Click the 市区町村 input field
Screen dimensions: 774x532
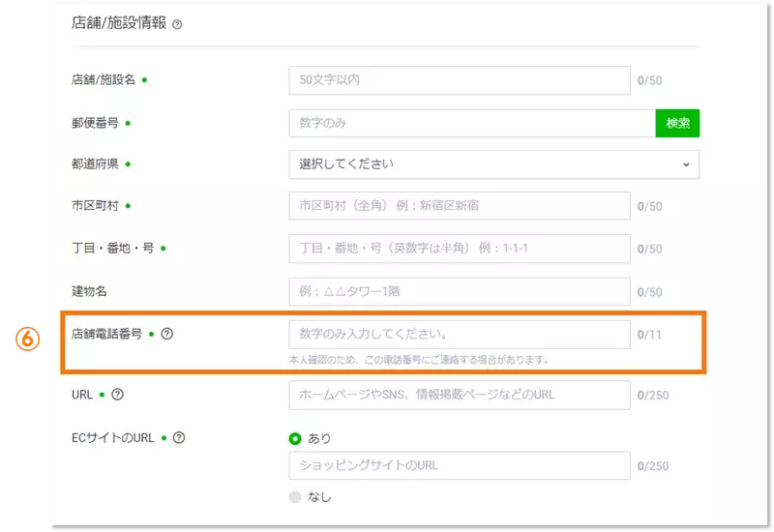tap(459, 206)
